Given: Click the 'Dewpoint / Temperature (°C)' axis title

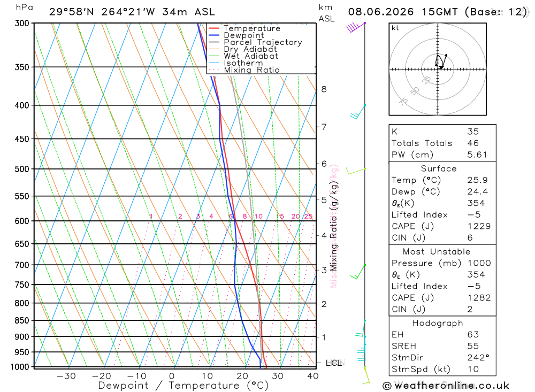Looking at the screenshot, I should coord(184,386).
